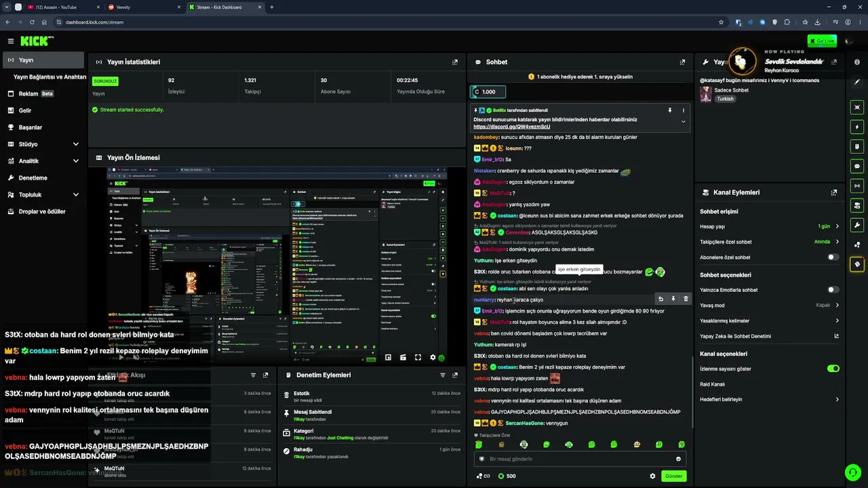Screen dimensions: 868x488
Task: Open chat settings gear next to Gönder
Action: point(652,476)
